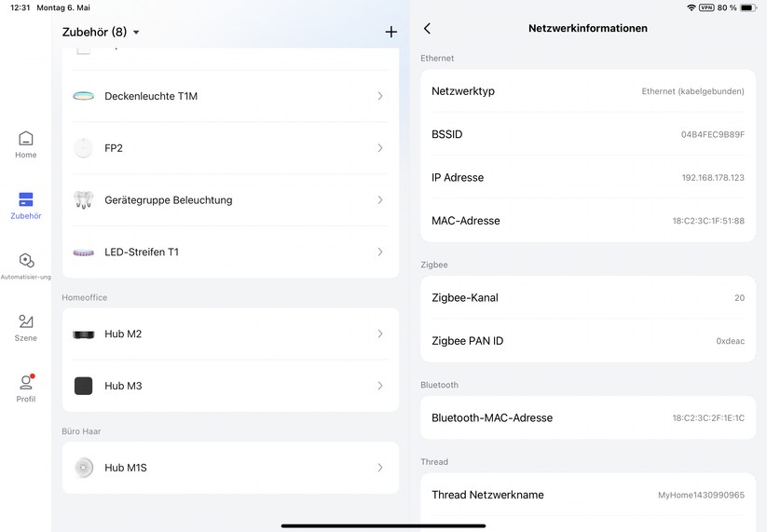Tap the Gerätegruppe Beleuchtung bulbs icon
This screenshot has height=532, width=767.
click(83, 200)
